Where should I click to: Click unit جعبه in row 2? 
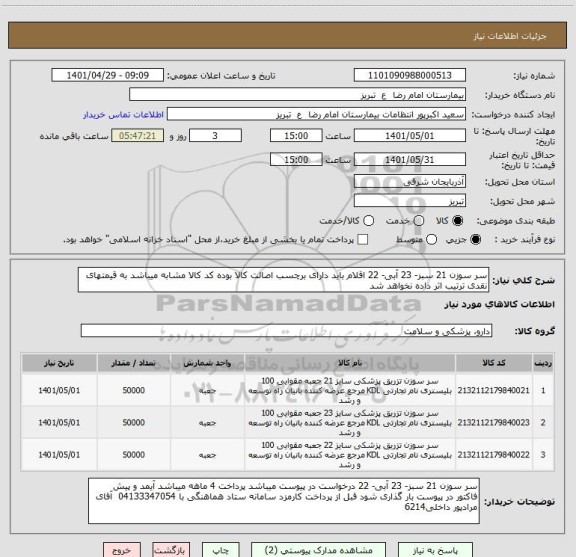pyautogui.click(x=208, y=423)
